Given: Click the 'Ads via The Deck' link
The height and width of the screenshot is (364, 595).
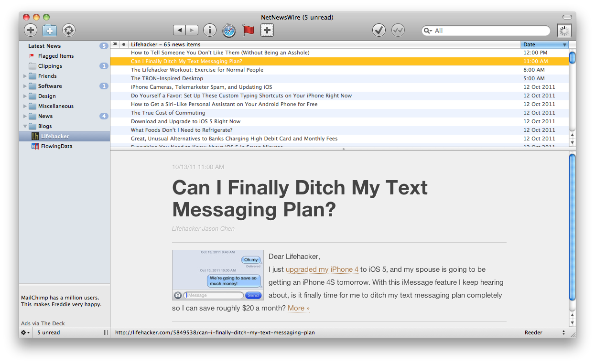Looking at the screenshot, I should (x=43, y=323).
